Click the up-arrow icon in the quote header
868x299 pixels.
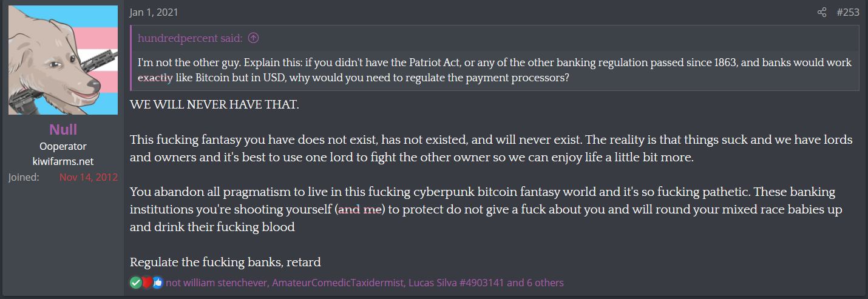(254, 38)
